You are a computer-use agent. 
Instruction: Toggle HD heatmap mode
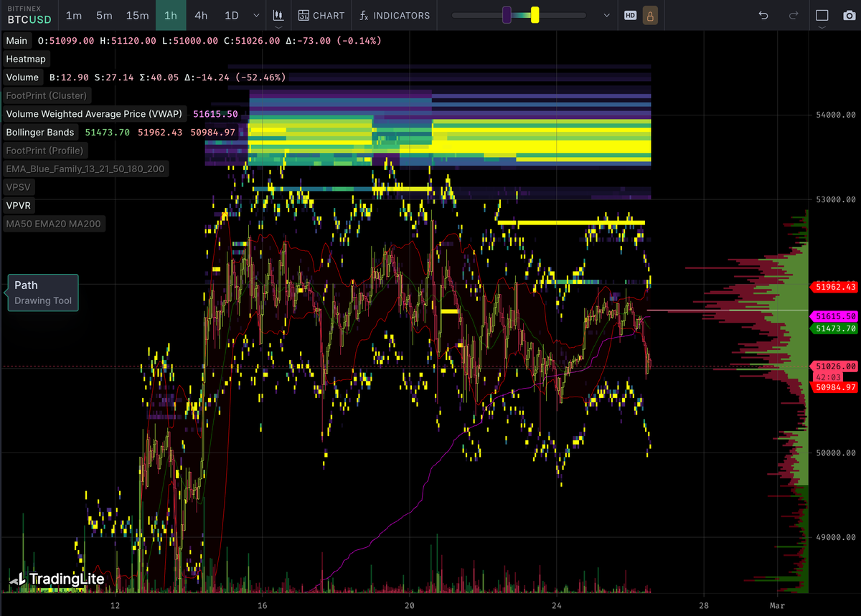click(630, 15)
